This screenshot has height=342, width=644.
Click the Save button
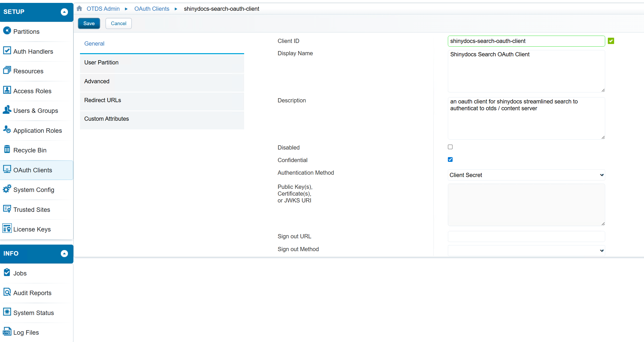coord(89,23)
